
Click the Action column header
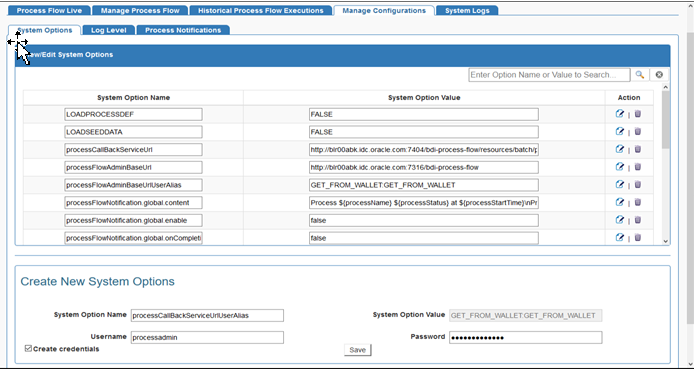(x=629, y=97)
